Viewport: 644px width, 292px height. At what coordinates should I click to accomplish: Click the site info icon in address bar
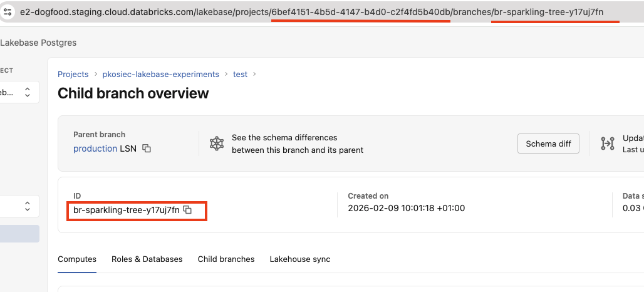point(8,12)
